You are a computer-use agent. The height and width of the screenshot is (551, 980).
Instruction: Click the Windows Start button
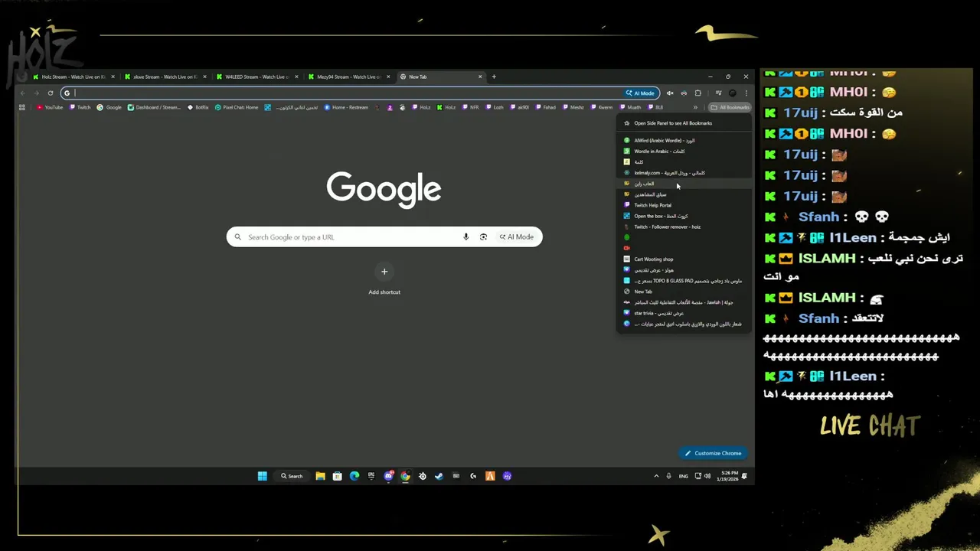coord(262,476)
